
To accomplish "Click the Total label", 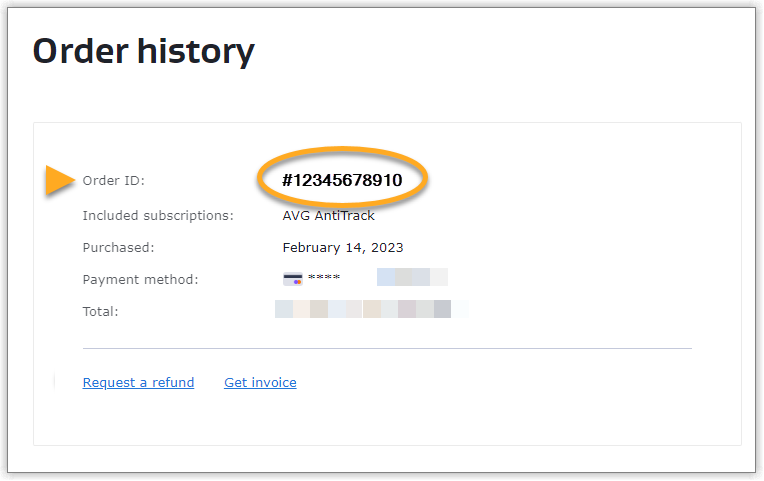I will pyautogui.click(x=100, y=311).
